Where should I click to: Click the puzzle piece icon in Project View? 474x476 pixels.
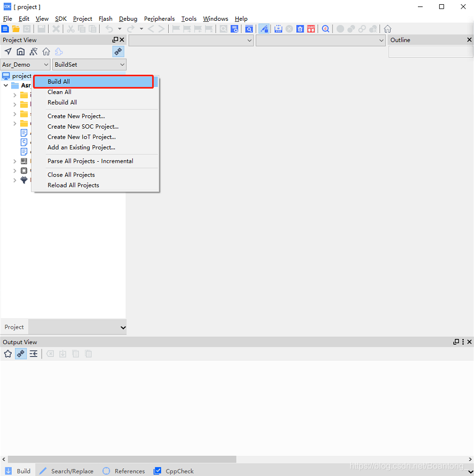tap(59, 52)
